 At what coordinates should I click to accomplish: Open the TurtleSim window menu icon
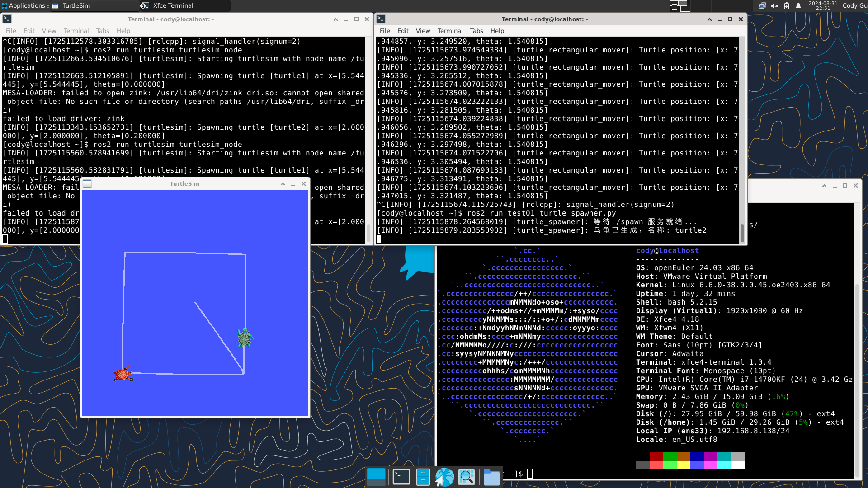(x=87, y=184)
